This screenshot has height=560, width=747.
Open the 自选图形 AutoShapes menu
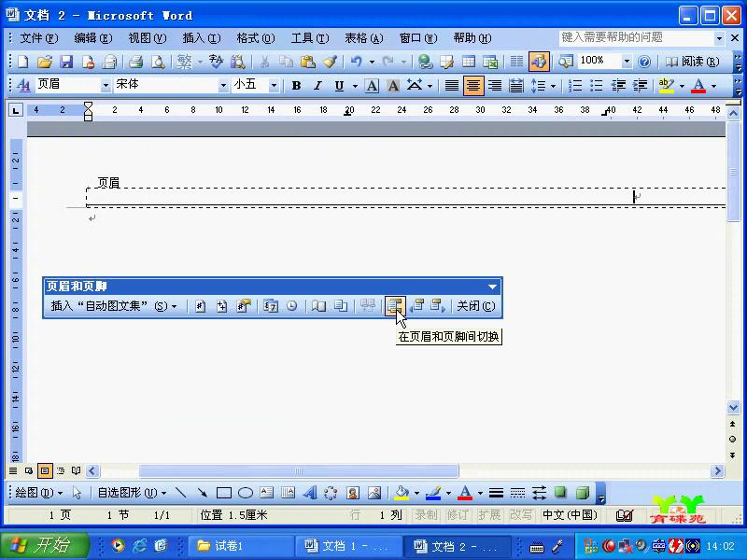pyautogui.click(x=132, y=493)
